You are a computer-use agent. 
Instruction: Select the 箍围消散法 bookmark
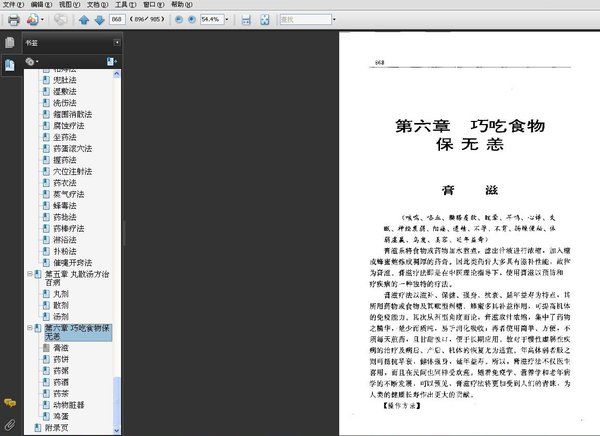tap(72, 114)
